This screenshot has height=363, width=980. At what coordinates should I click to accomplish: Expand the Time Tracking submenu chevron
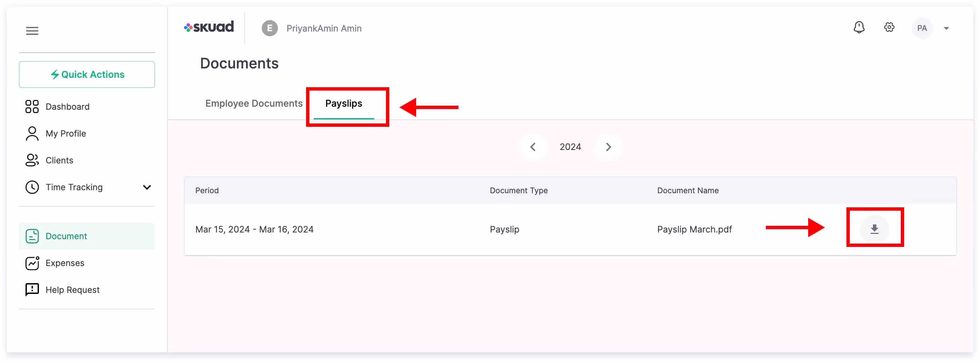click(147, 188)
